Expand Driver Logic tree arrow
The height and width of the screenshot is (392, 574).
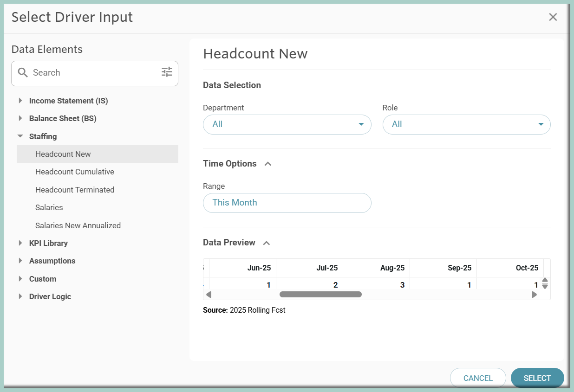20,296
